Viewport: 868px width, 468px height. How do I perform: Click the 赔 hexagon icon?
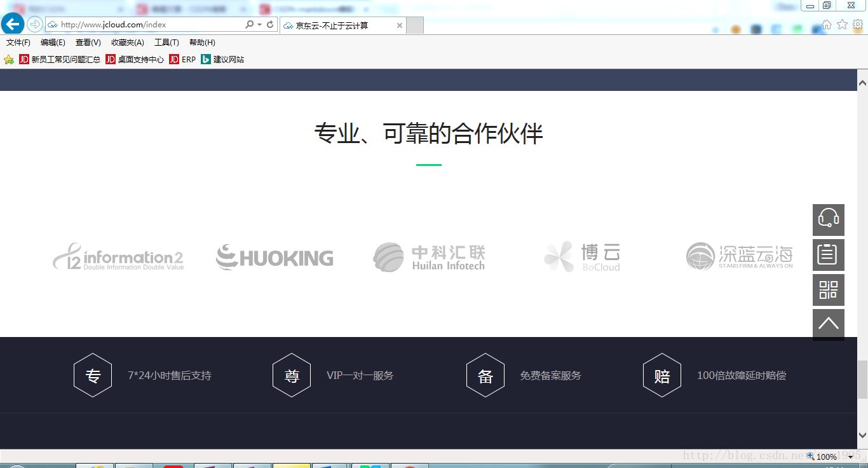click(662, 375)
